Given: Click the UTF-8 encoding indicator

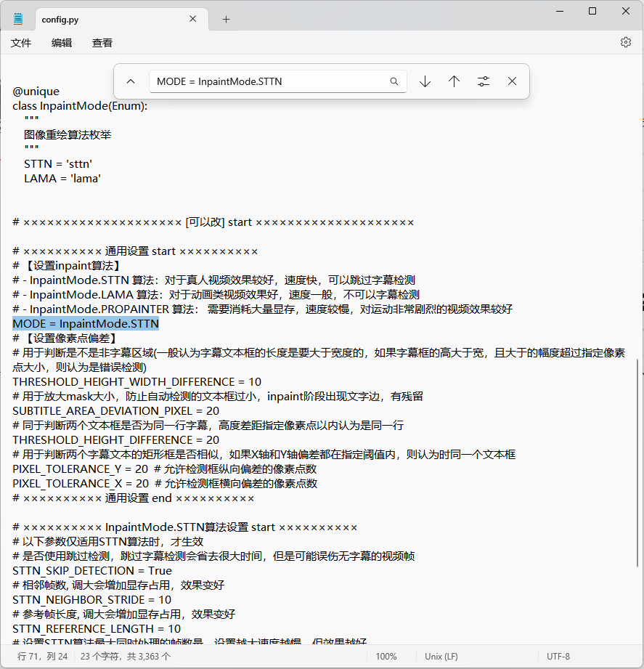Looking at the screenshot, I should coord(558,656).
